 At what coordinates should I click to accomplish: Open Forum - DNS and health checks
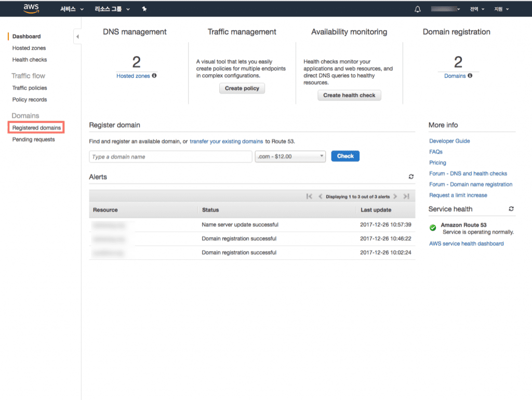point(468,174)
